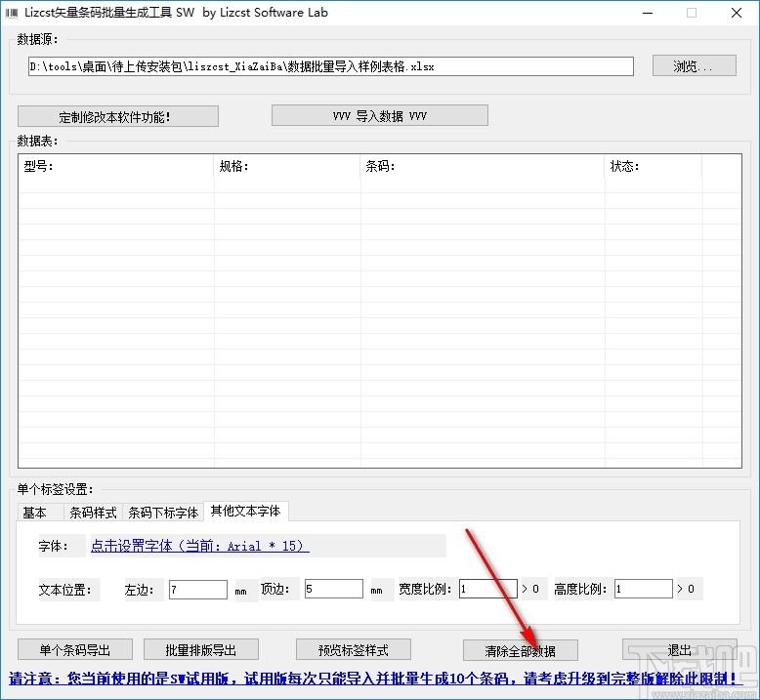Select the 型号 column header

tap(116, 166)
